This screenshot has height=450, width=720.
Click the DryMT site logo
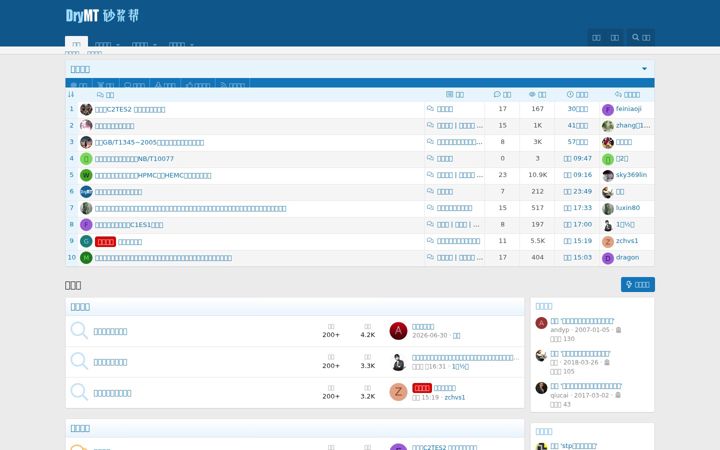click(x=102, y=16)
